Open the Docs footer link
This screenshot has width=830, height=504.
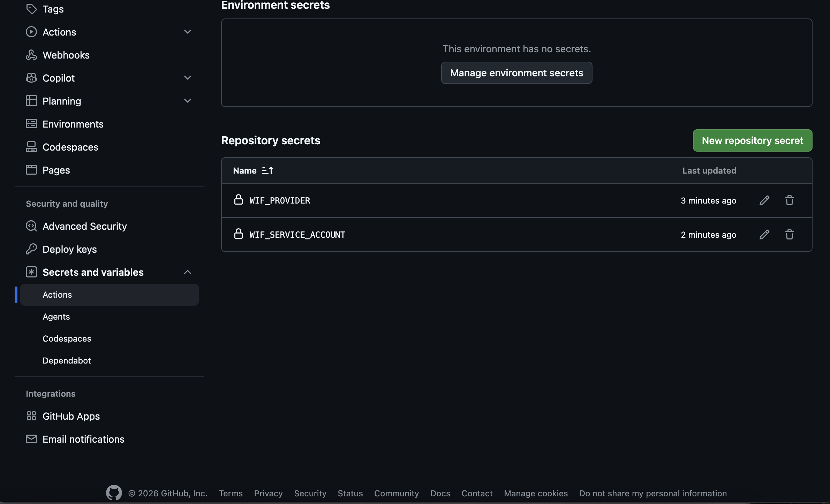point(440,494)
